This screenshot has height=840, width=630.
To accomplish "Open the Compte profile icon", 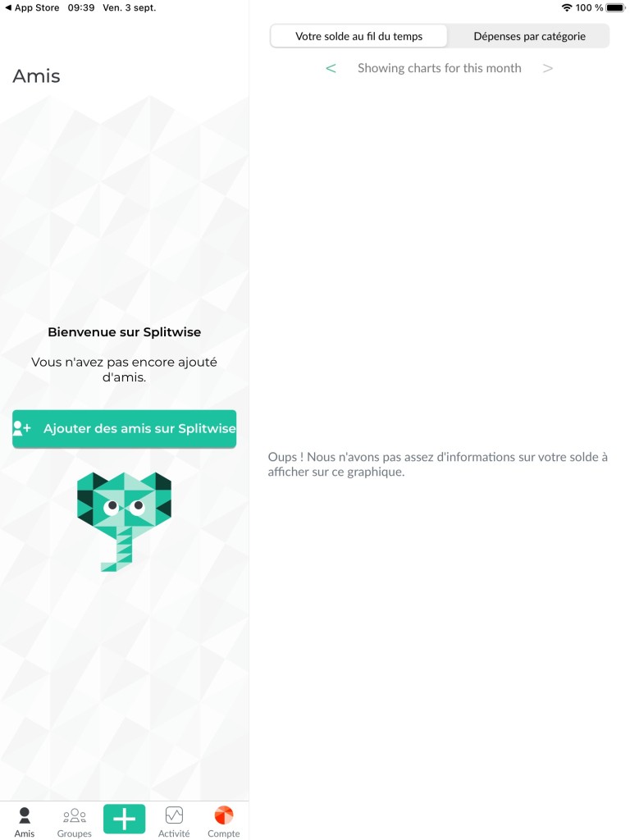I will 223,815.
